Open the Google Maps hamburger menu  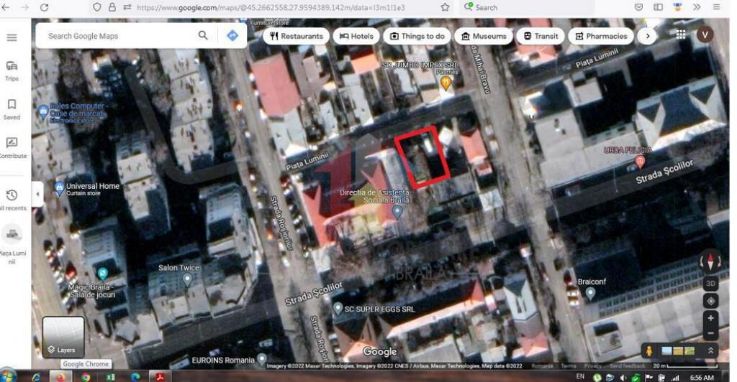(12, 38)
